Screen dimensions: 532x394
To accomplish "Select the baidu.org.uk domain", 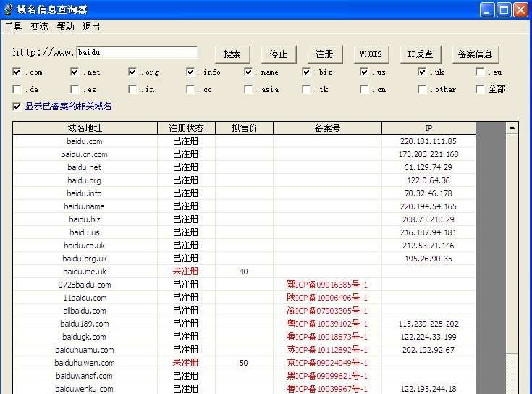I will tap(85, 259).
